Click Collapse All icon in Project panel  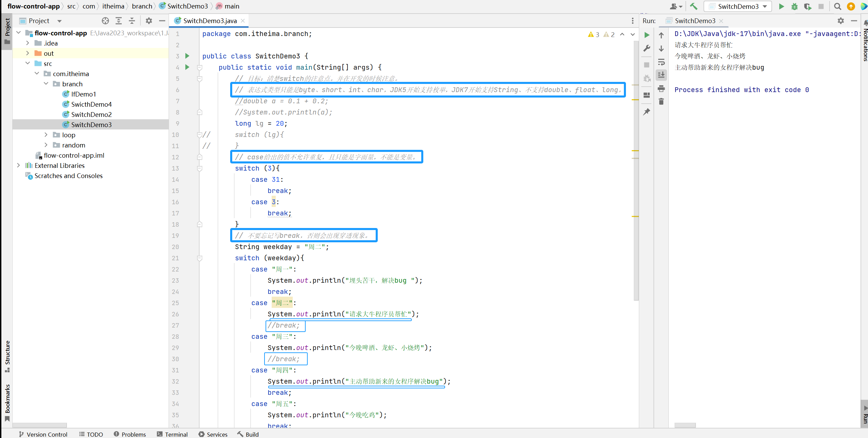132,21
